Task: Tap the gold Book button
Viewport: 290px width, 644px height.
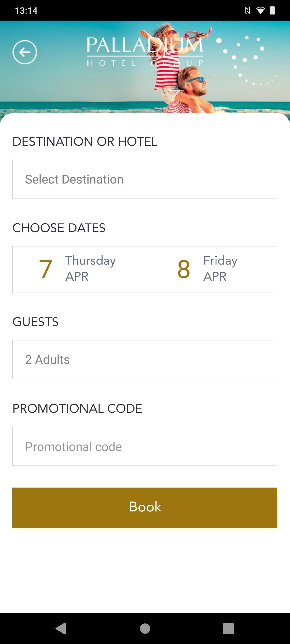Action: point(145,508)
